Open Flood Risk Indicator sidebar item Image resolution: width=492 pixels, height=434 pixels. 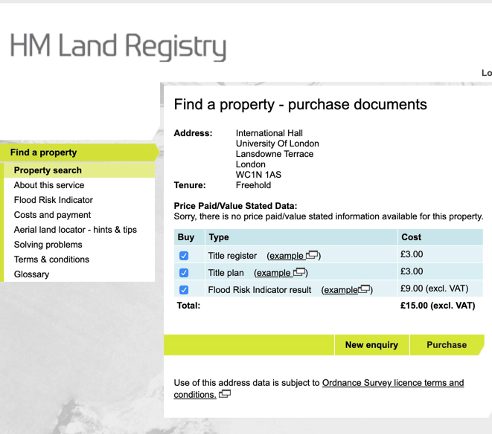coord(53,200)
